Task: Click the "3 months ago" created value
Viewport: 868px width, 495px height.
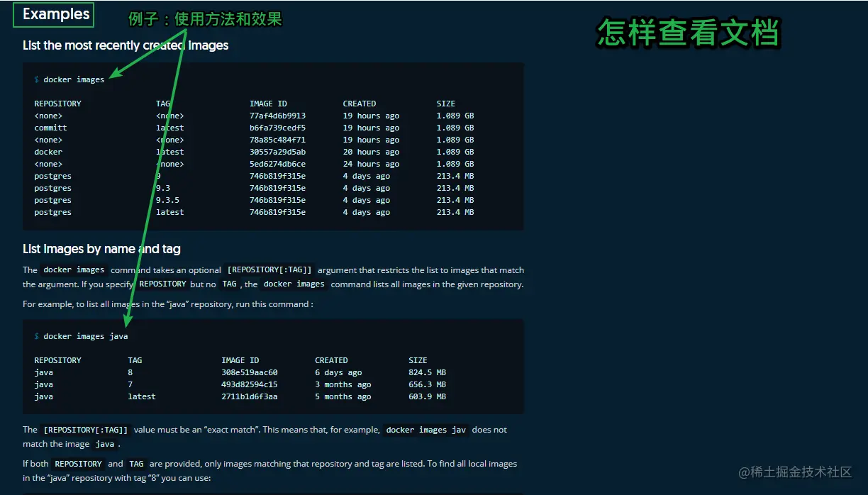Action: coord(343,384)
